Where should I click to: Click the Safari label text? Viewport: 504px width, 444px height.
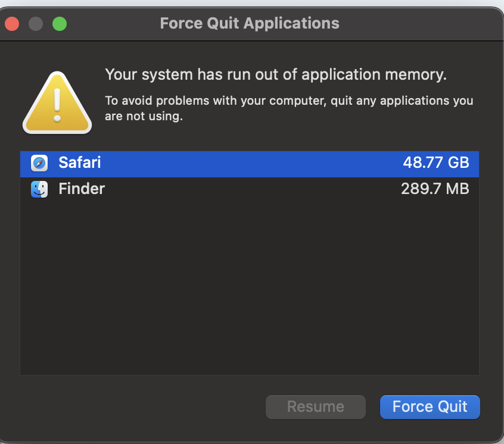pos(79,162)
